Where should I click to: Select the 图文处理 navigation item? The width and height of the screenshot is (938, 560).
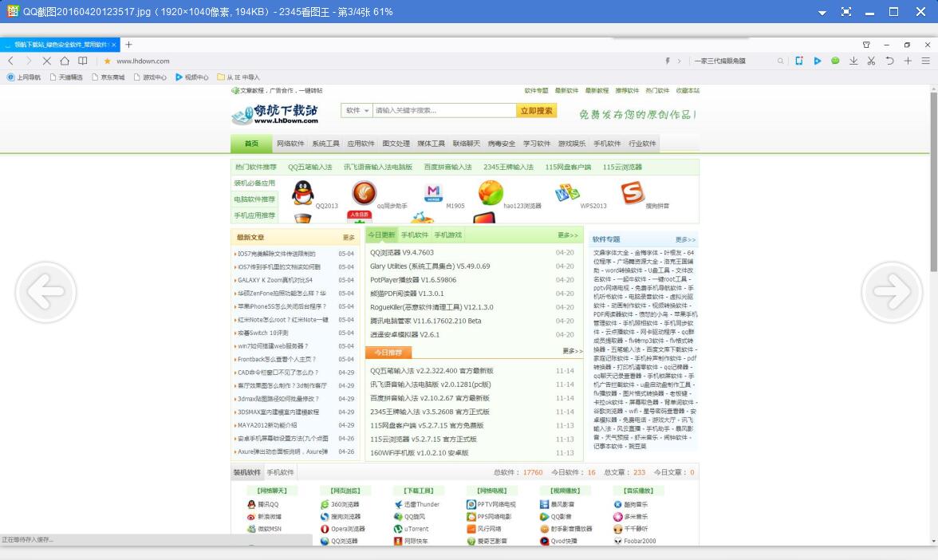[x=396, y=144]
